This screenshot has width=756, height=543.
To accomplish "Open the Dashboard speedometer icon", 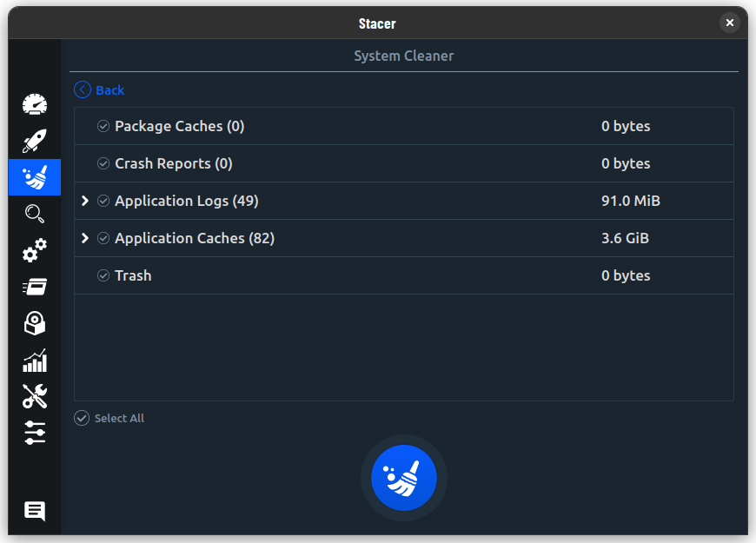I will [x=35, y=104].
